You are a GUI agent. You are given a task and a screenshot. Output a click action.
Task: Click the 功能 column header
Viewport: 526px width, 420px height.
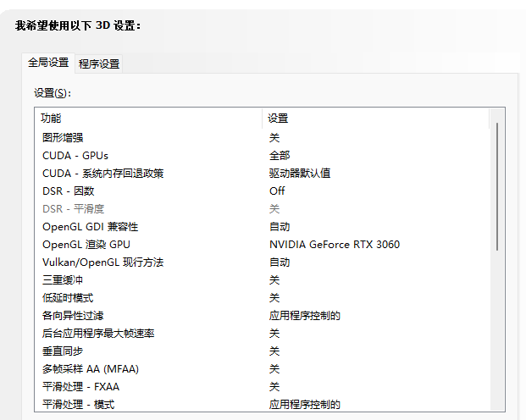coord(52,119)
